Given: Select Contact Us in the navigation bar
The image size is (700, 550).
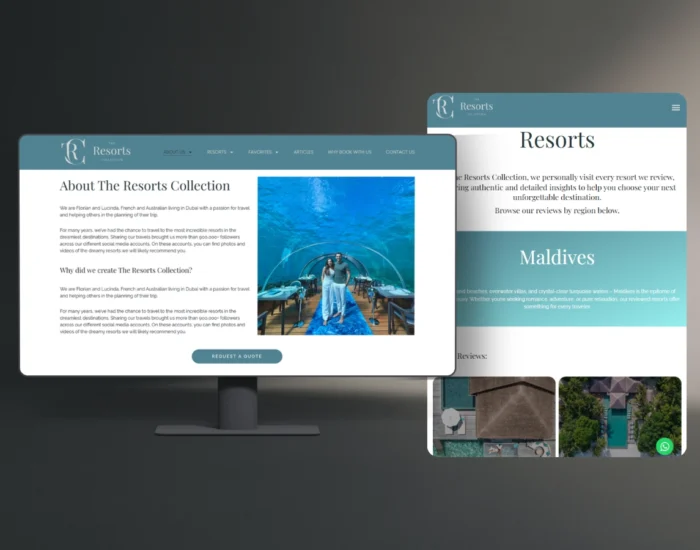Looking at the screenshot, I should point(400,152).
